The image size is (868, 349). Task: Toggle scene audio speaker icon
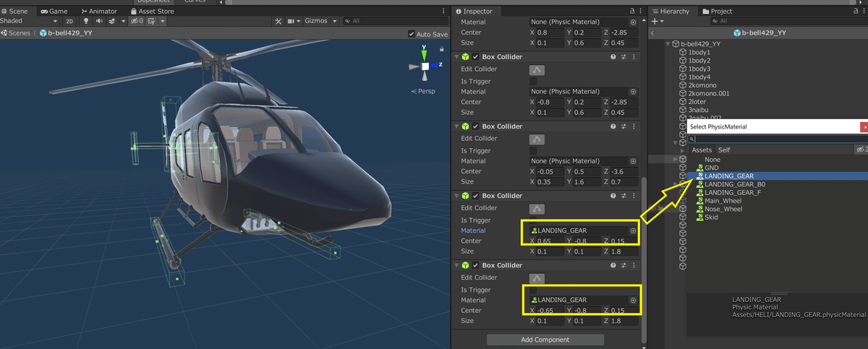coord(99,21)
